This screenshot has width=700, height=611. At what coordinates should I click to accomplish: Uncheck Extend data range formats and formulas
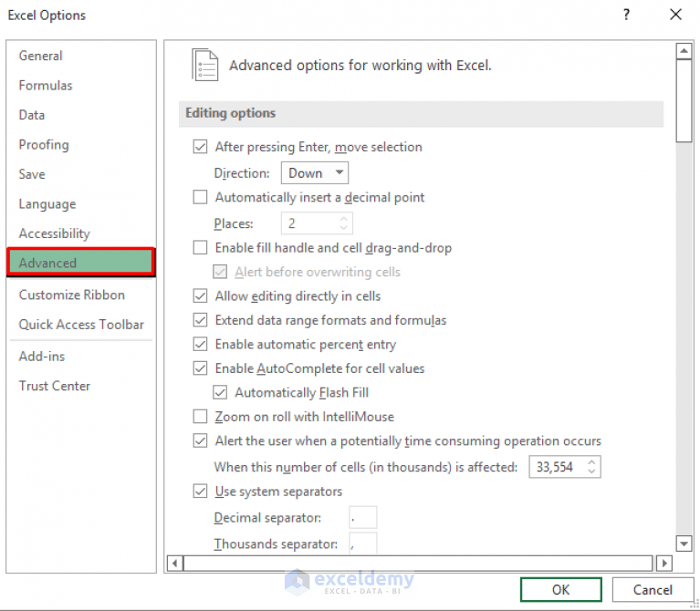click(200, 320)
